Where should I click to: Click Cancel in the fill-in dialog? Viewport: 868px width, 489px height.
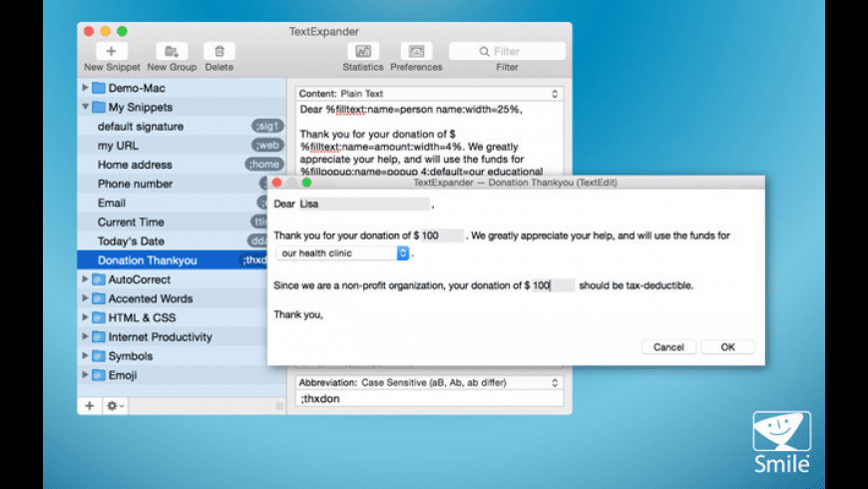[x=668, y=347]
